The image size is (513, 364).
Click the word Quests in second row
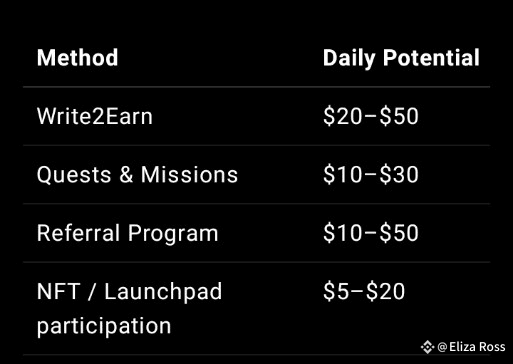pos(74,175)
